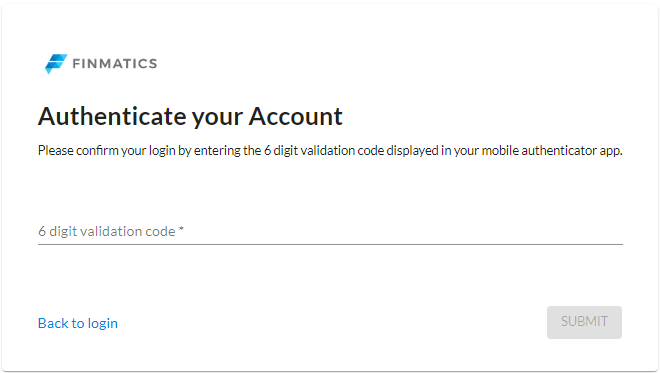Click the word login in the blue link
Image resolution: width=660 pixels, height=373 pixels.
pos(103,323)
